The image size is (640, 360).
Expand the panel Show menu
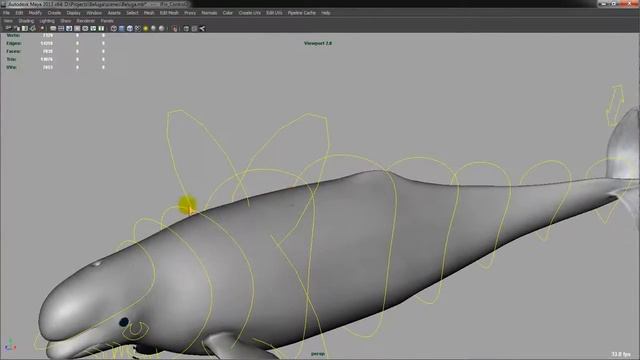point(65,20)
